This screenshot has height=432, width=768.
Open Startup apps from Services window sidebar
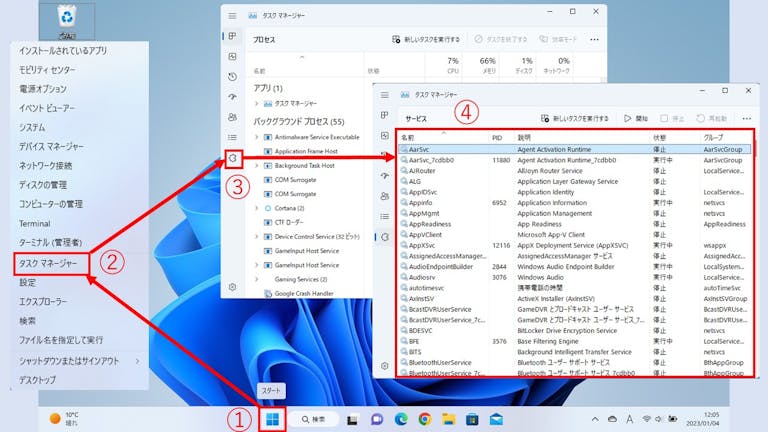pos(384,175)
